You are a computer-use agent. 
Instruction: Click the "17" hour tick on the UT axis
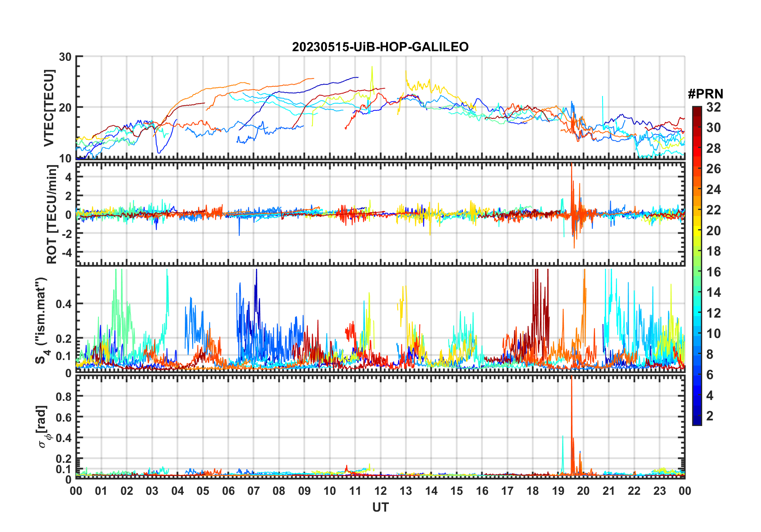point(507,491)
